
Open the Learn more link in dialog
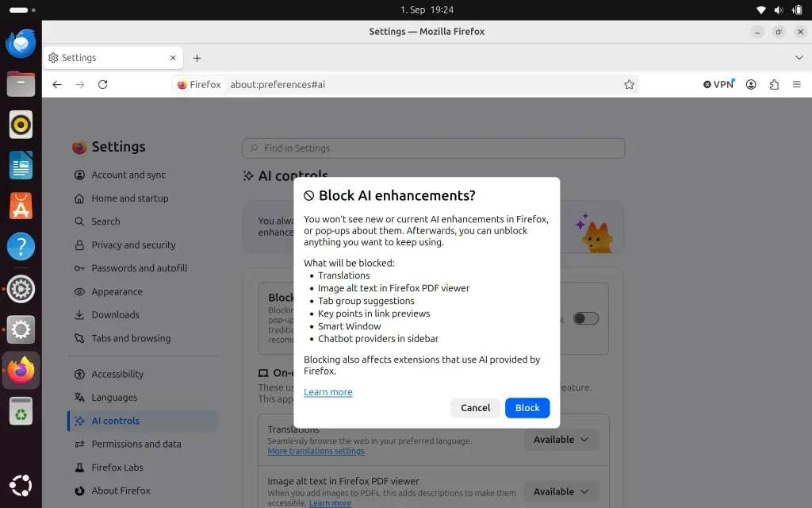[x=327, y=392]
